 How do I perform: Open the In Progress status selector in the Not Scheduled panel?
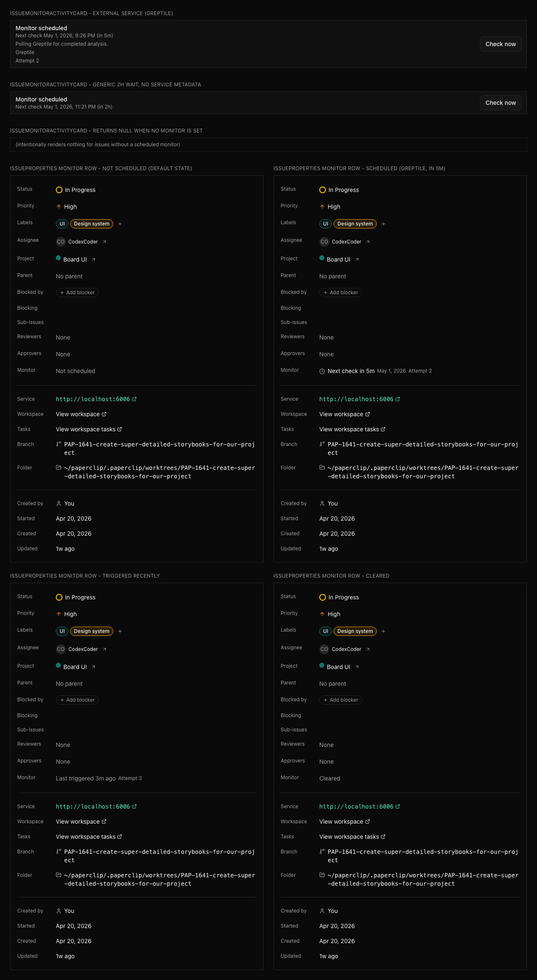(x=76, y=190)
